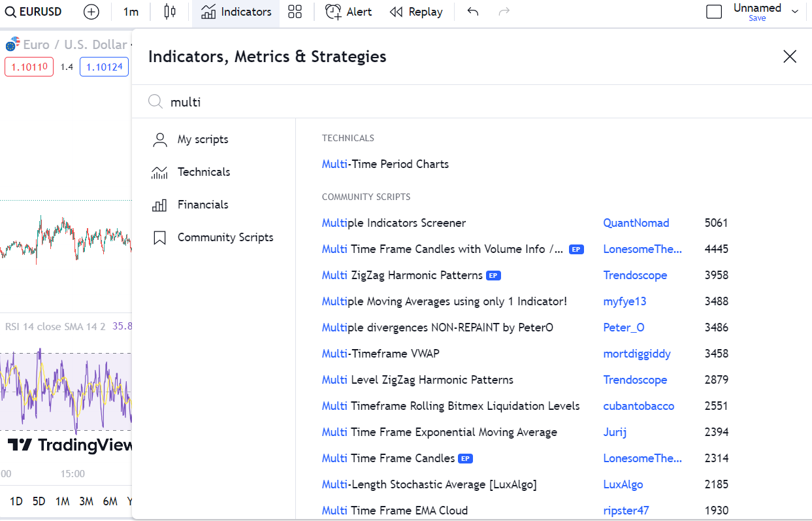Screen dimensions: 812x521
Task: Open myfye13 author profile
Action: (625, 301)
